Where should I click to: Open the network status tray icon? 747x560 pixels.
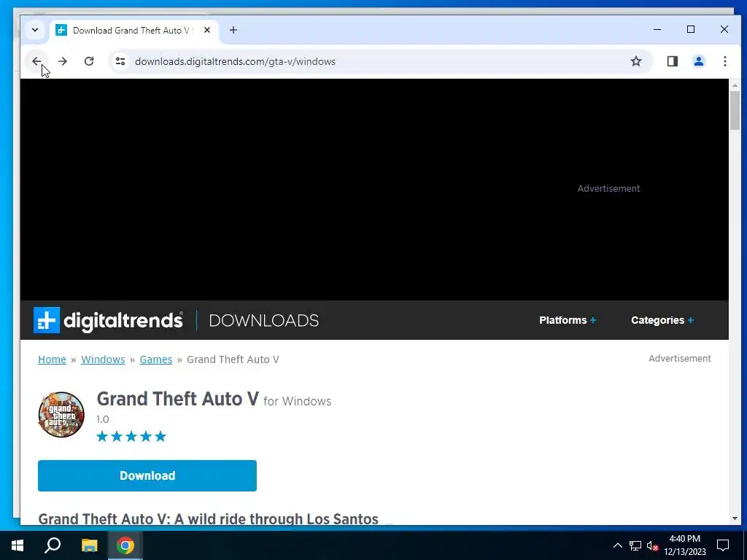point(635,545)
